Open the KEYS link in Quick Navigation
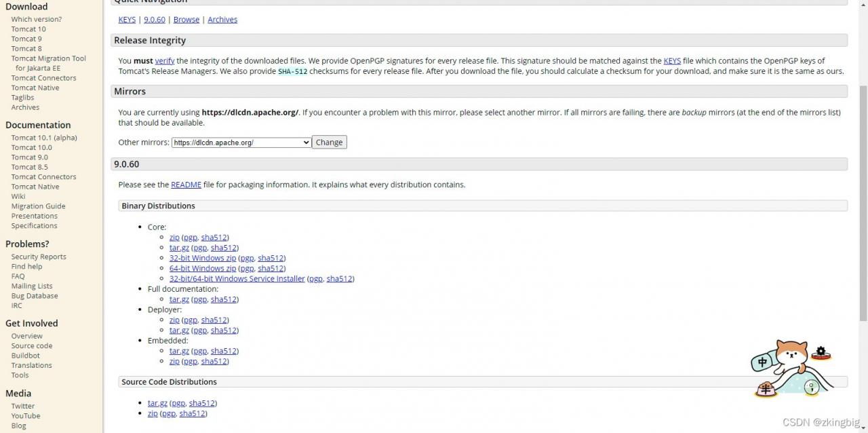 click(x=127, y=20)
